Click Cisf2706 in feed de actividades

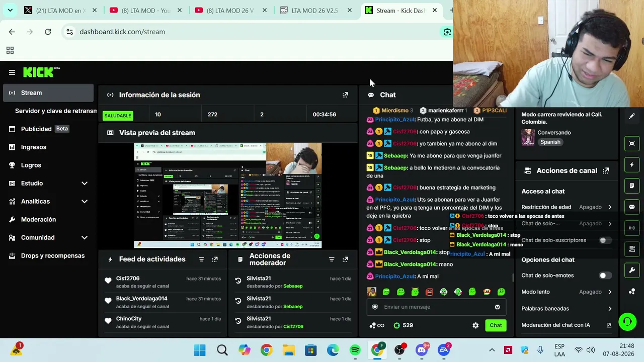[x=128, y=278]
